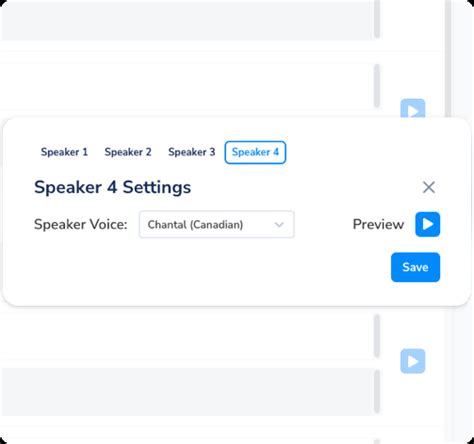This screenshot has width=474, height=444.
Task: Select the gray text row at the top
Action: tap(187, 21)
